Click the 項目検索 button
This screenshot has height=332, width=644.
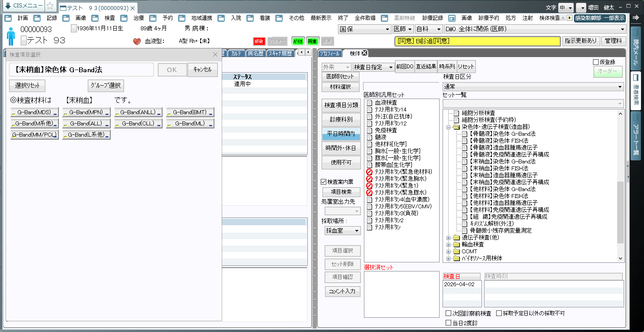pos(341,192)
